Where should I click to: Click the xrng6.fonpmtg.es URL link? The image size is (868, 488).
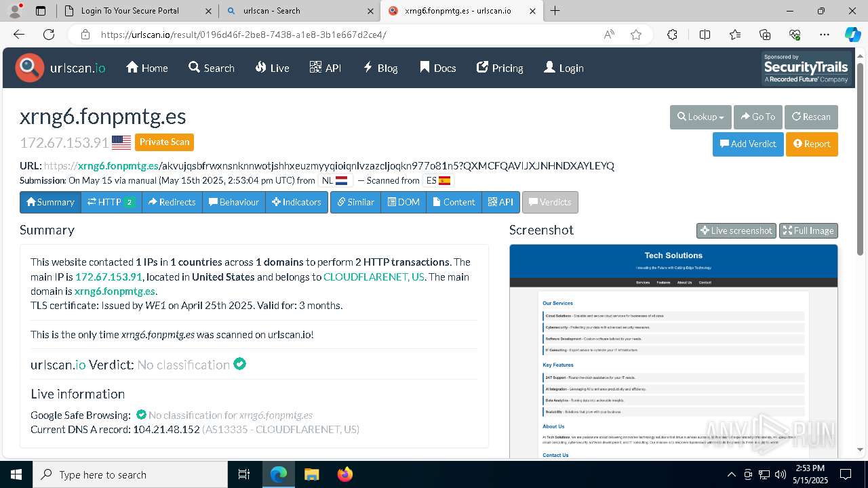tap(118, 165)
